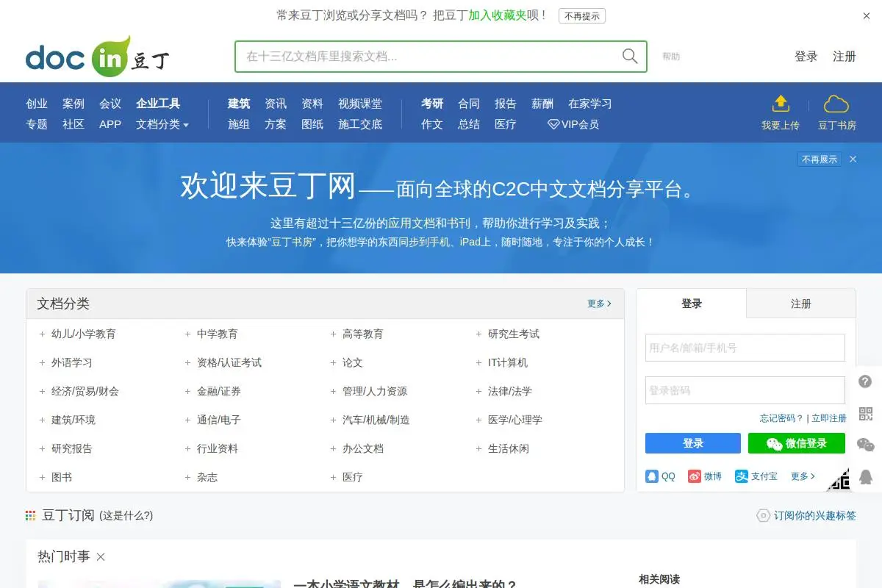Click the search magnifier icon
Image resolution: width=882 pixels, height=588 pixels.
(x=630, y=57)
